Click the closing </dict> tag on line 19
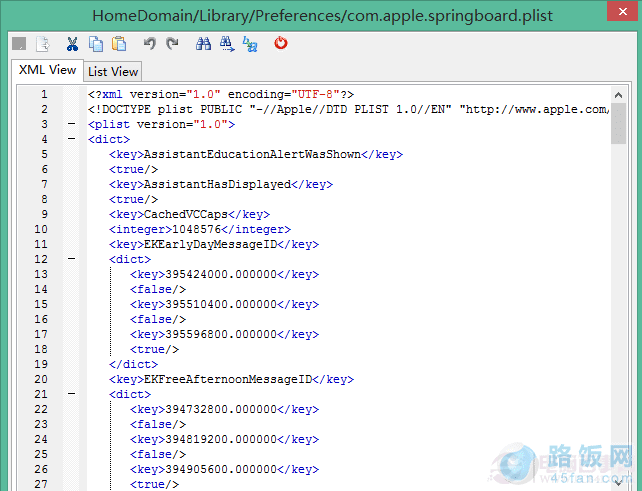This screenshot has width=642, height=491. pyautogui.click(x=133, y=364)
